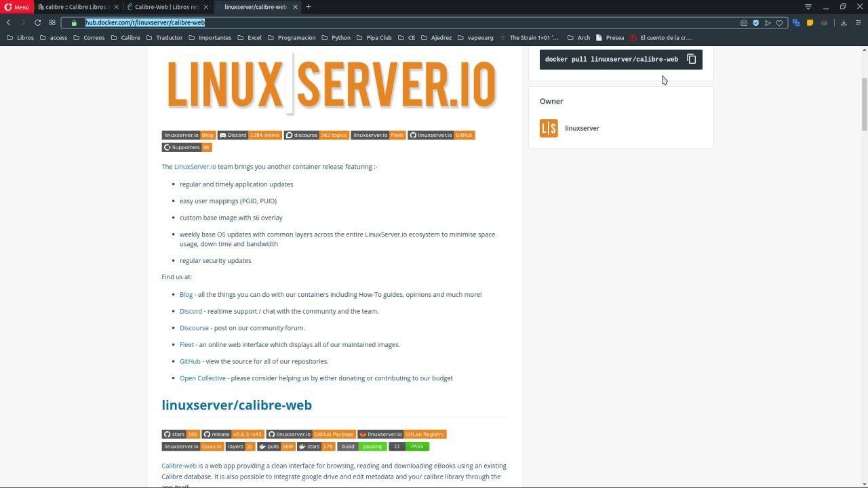Select the linuxserver/calibre-web tab

tap(256, 7)
